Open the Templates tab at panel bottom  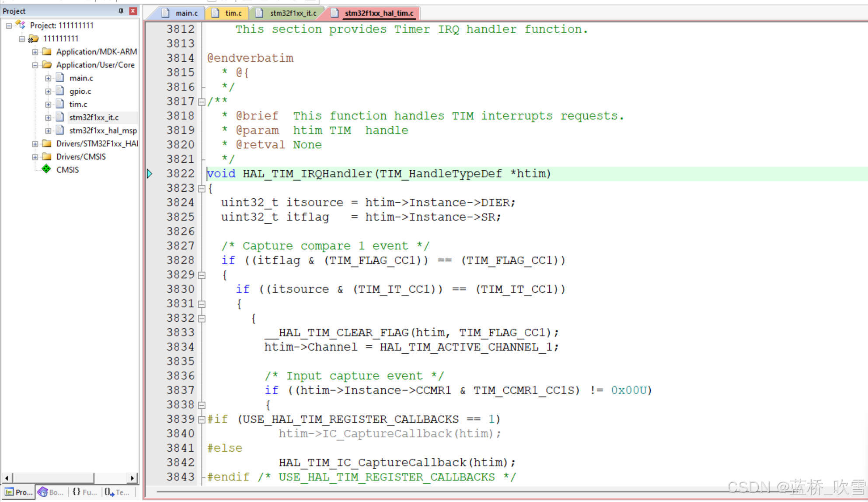[117, 492]
